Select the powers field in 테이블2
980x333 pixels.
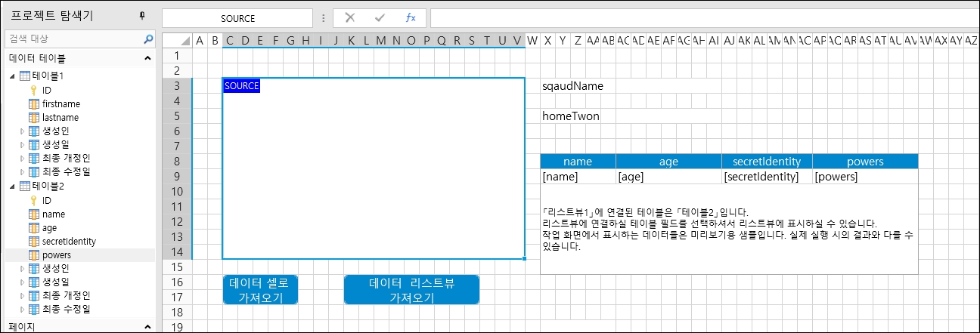pyautogui.click(x=57, y=255)
